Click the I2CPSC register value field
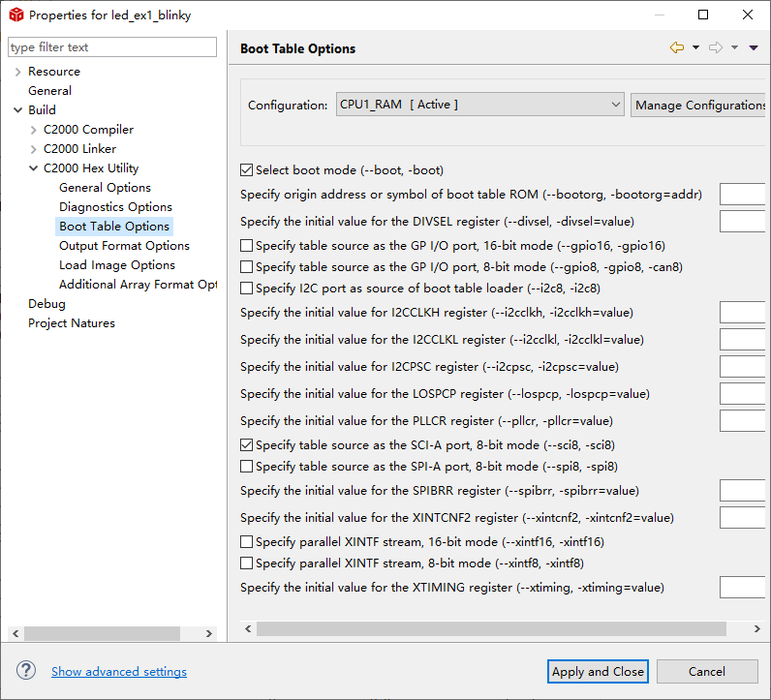 pos(743,366)
